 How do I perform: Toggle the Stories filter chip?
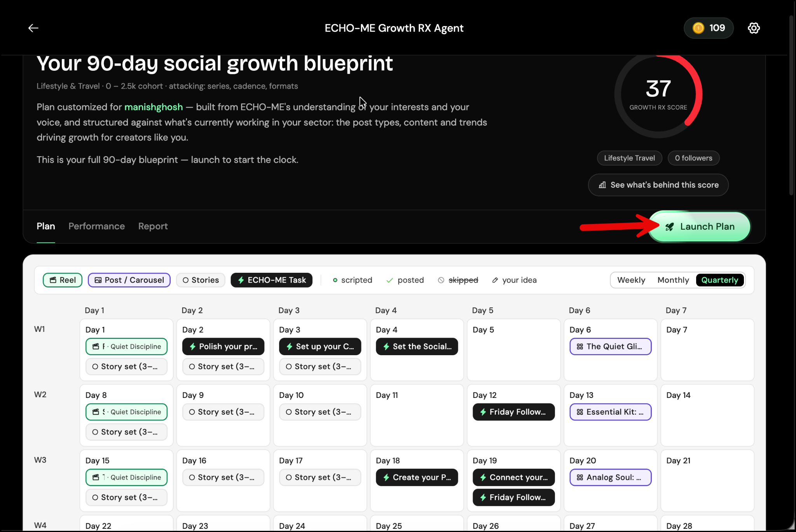click(x=201, y=280)
